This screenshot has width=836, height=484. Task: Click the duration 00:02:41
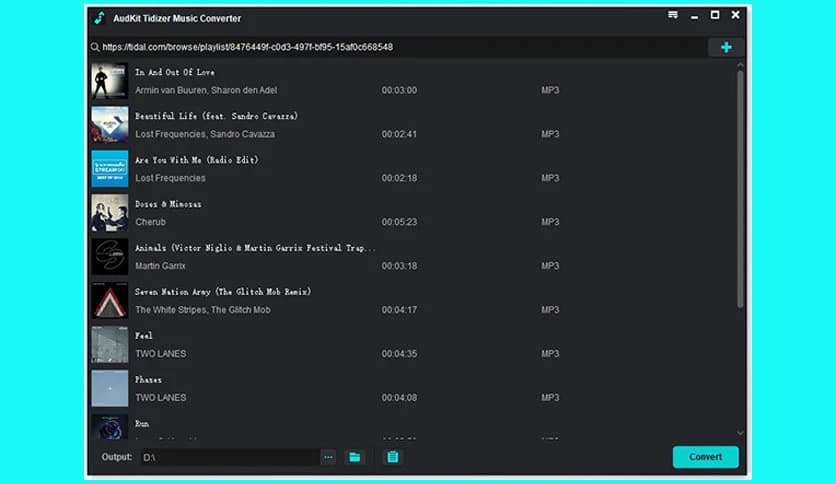click(399, 134)
